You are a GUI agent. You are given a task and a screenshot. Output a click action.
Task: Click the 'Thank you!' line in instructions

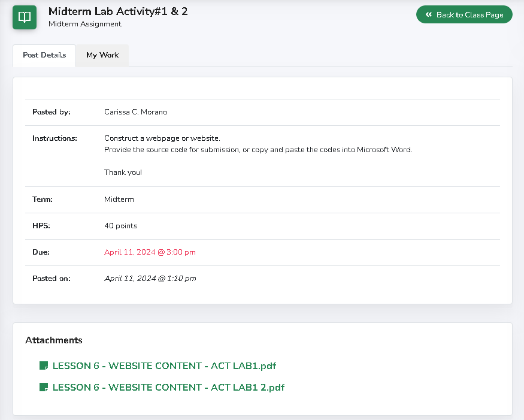123,173
